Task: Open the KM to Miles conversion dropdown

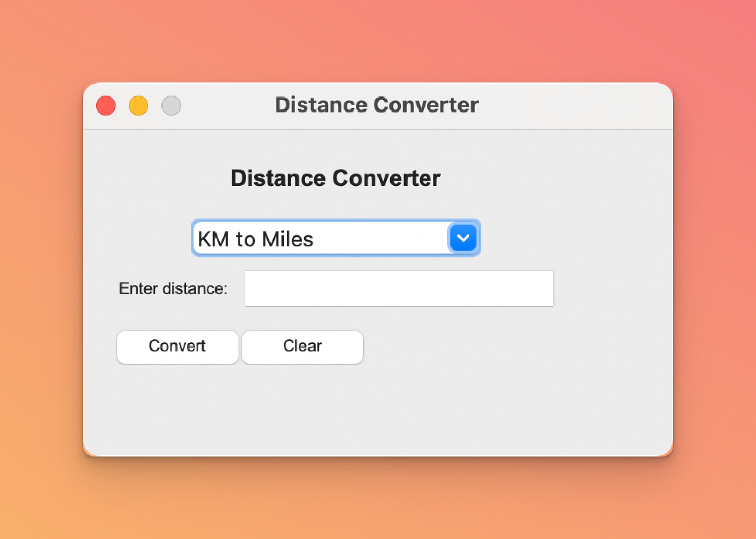Action: pos(336,238)
